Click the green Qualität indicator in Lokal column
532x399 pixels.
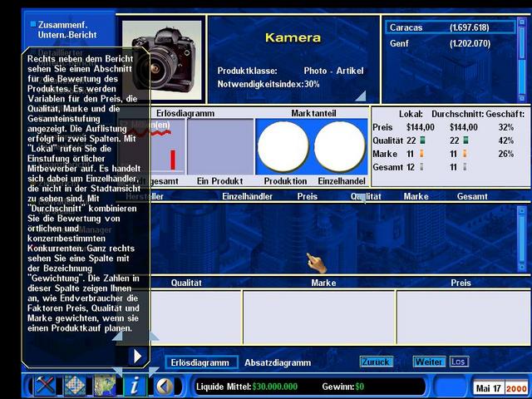click(422, 140)
